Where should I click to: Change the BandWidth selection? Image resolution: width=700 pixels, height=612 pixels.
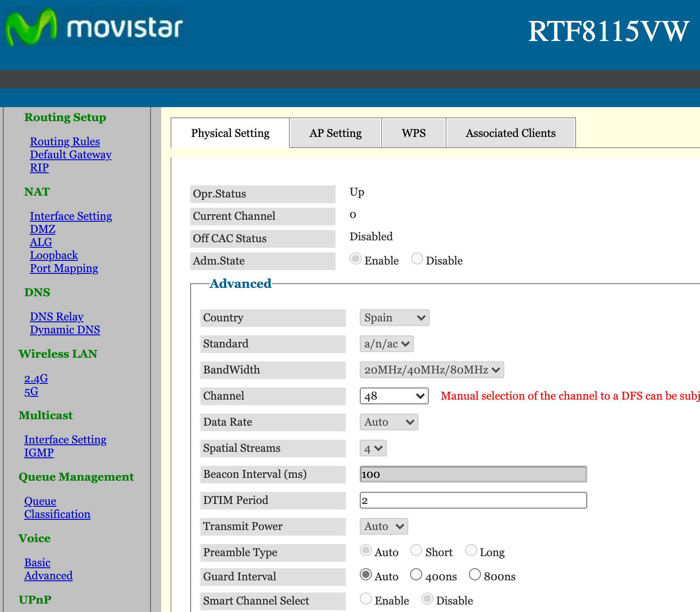coord(432,370)
